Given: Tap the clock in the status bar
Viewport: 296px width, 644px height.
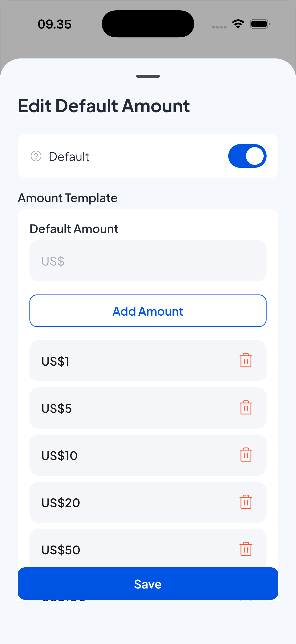Looking at the screenshot, I should coord(54,24).
